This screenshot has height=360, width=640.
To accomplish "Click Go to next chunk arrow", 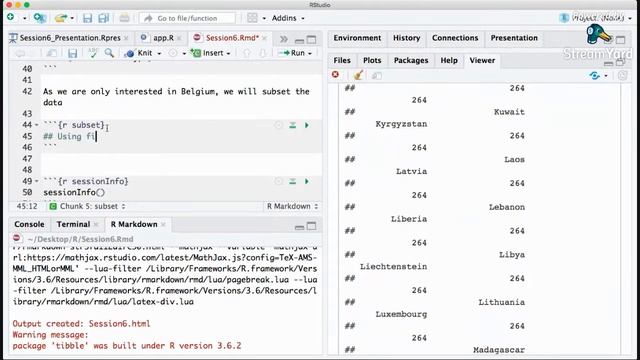I will point(263,53).
